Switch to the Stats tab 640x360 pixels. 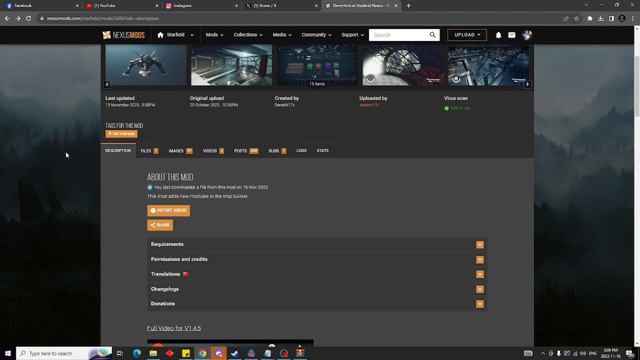pyautogui.click(x=322, y=151)
